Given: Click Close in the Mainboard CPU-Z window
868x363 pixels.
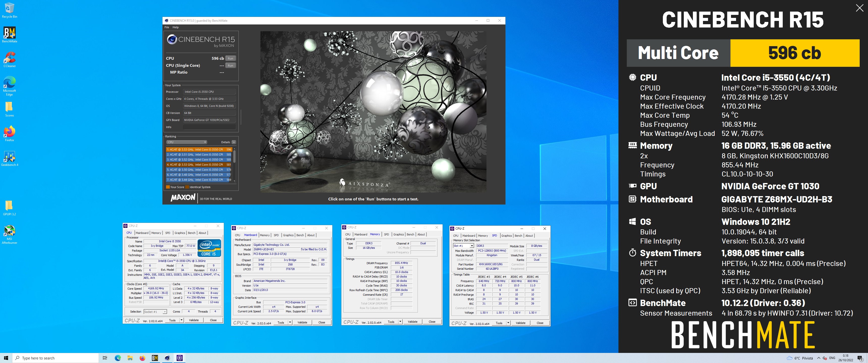Looking at the screenshot, I should click(x=322, y=323).
